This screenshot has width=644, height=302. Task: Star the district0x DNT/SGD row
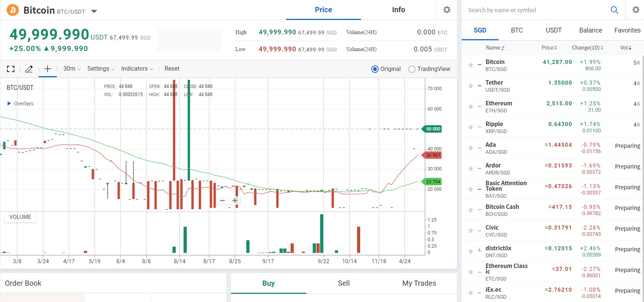click(471, 251)
